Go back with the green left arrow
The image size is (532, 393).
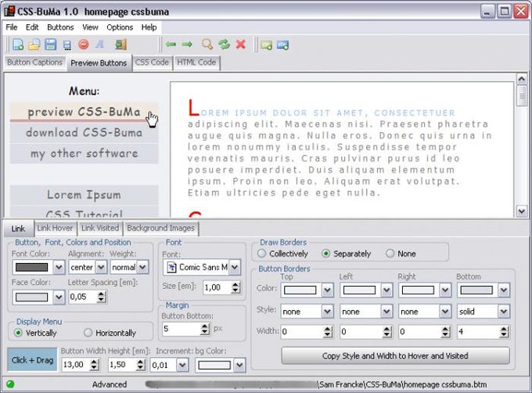pyautogui.click(x=171, y=45)
